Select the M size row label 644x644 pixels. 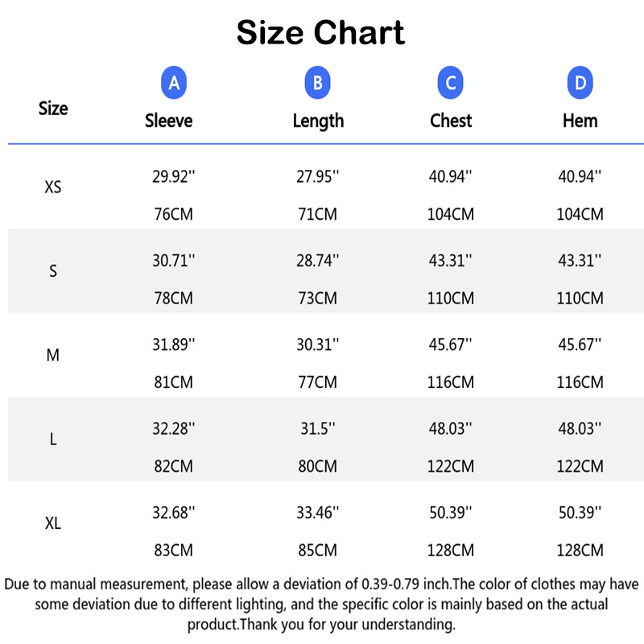pyautogui.click(x=53, y=355)
